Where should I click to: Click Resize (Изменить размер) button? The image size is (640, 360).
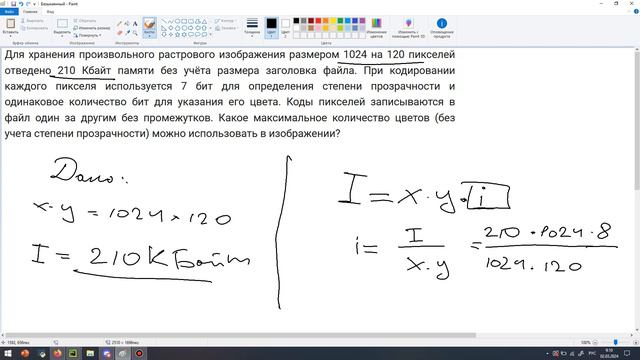point(92,28)
